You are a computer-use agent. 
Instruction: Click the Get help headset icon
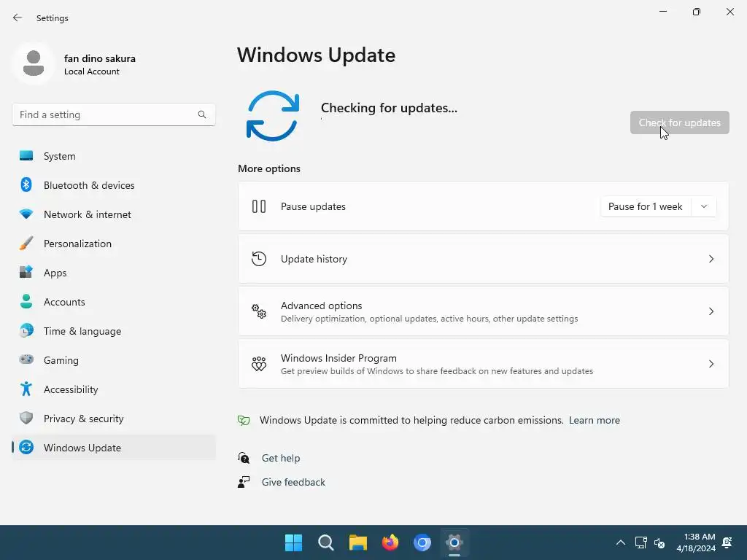click(244, 458)
